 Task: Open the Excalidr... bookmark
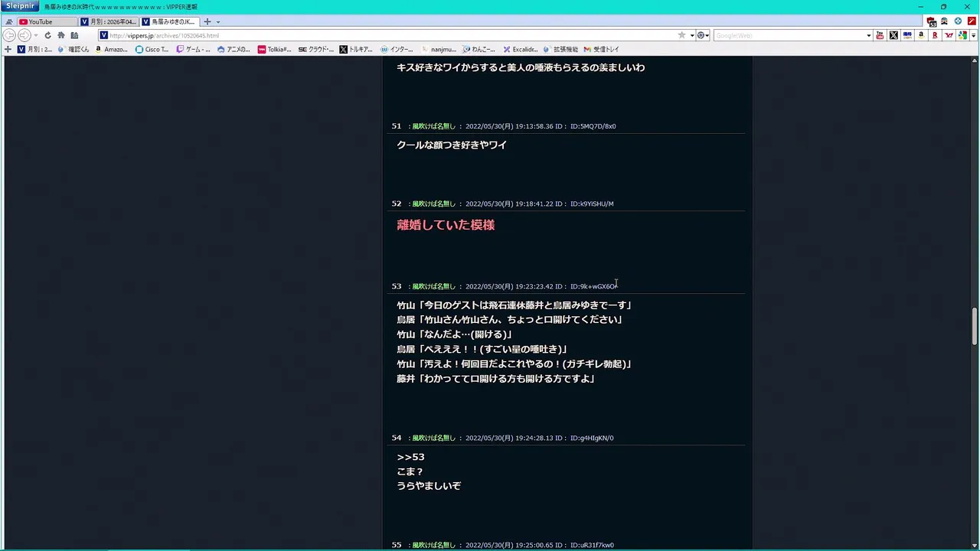(521, 49)
